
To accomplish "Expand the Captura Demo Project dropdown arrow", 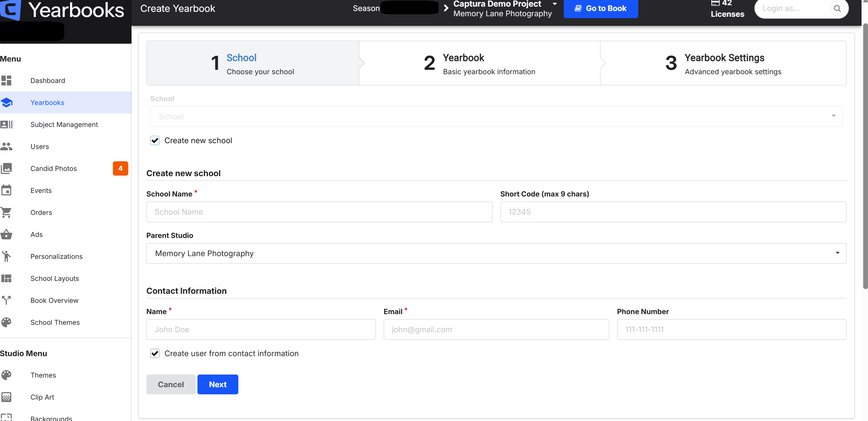I will click(x=555, y=4).
